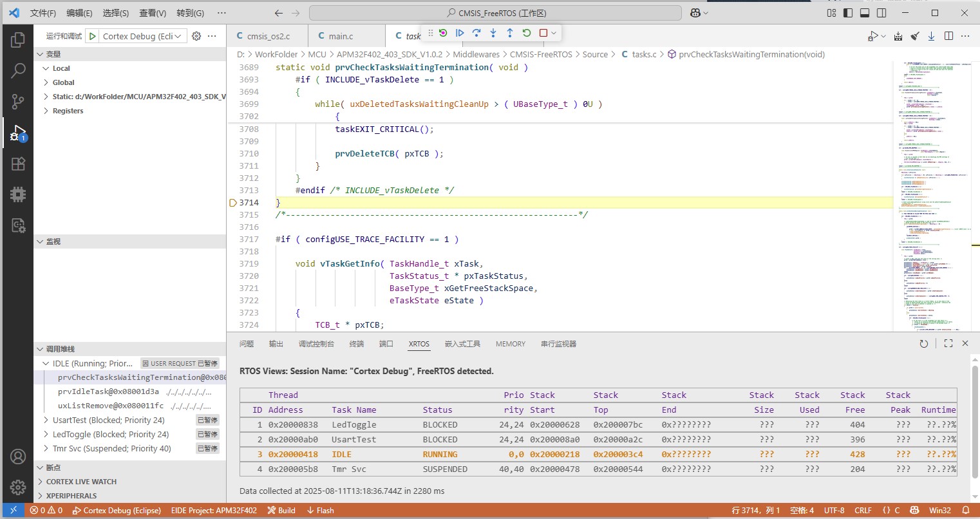Image resolution: width=980 pixels, height=519 pixels.
Task: Click Cortex Debug (Eclipse) in status bar
Action: pyautogui.click(x=117, y=511)
